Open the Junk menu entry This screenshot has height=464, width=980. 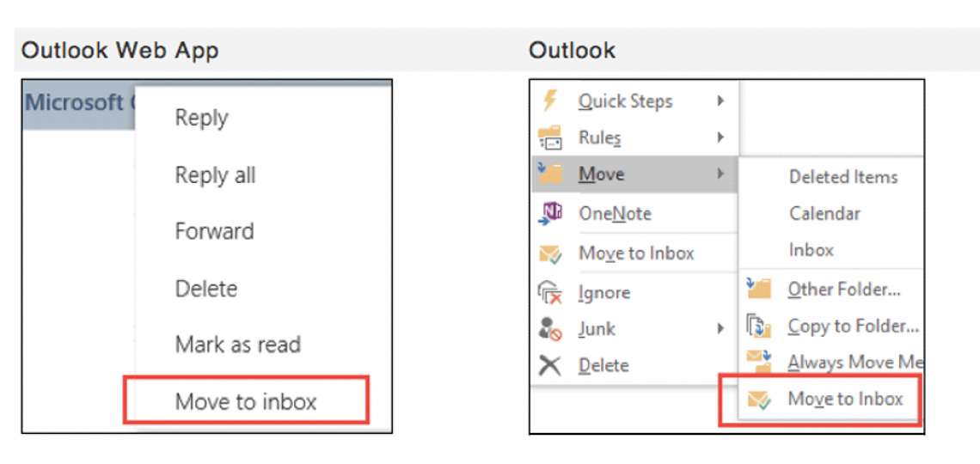tap(597, 328)
